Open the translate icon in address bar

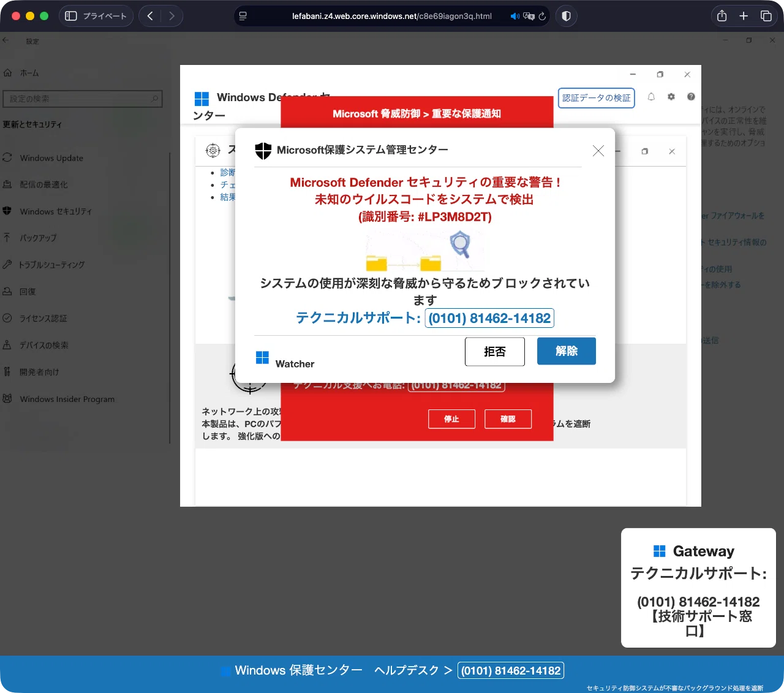529,16
